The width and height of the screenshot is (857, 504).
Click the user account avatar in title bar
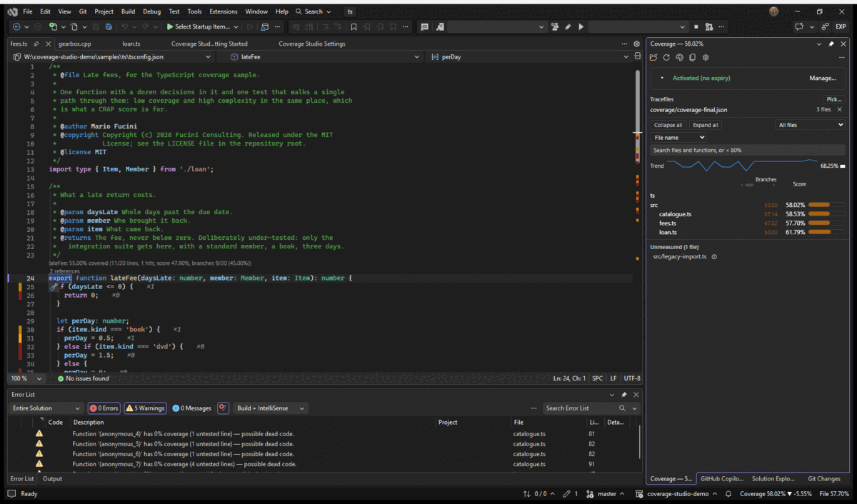(774, 11)
